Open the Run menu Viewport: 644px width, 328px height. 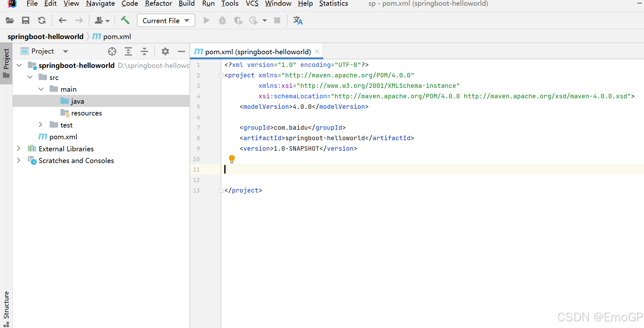(x=208, y=3)
